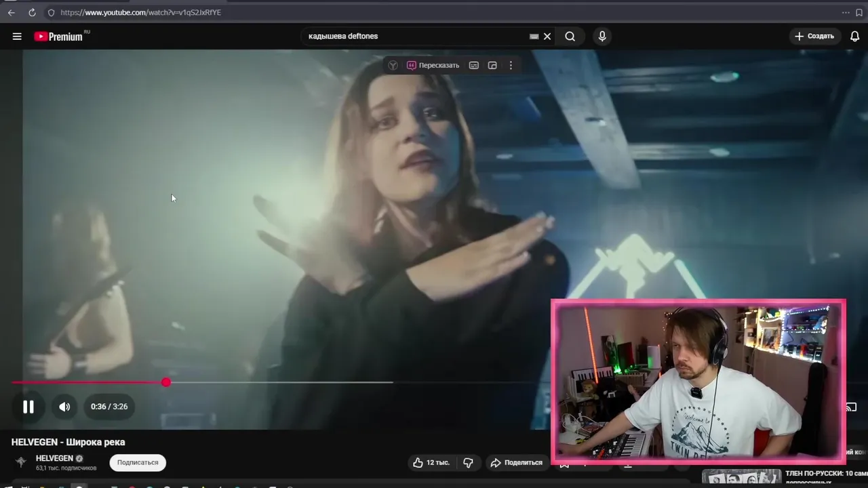
Task: Click the 63,1 тыс. подписчиков text
Action: point(66,468)
